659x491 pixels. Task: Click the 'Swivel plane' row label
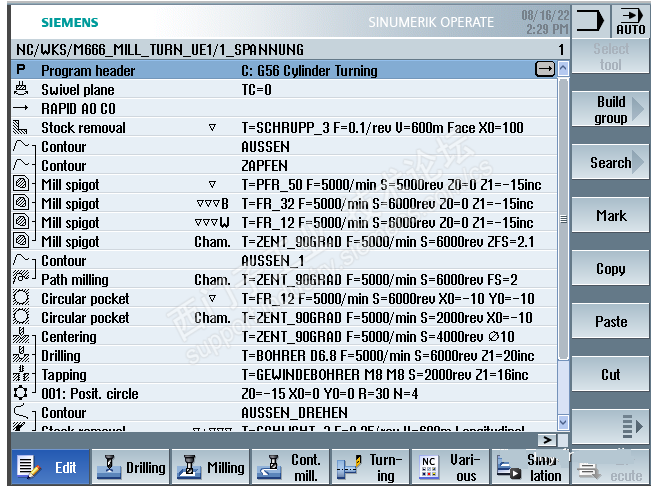78,90
